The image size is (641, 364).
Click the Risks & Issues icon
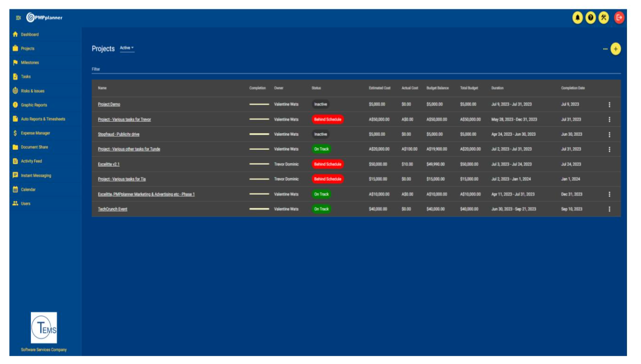(x=15, y=91)
